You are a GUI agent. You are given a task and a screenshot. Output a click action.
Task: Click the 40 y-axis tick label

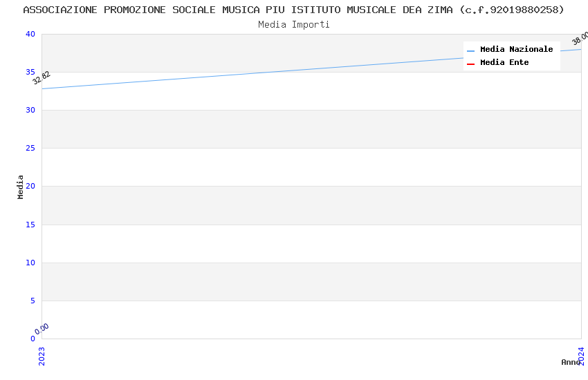tap(30, 35)
